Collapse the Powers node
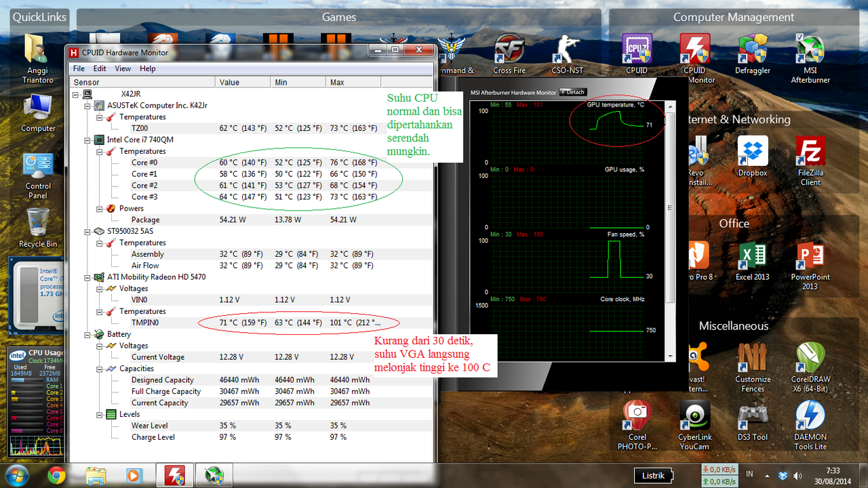 click(99, 208)
